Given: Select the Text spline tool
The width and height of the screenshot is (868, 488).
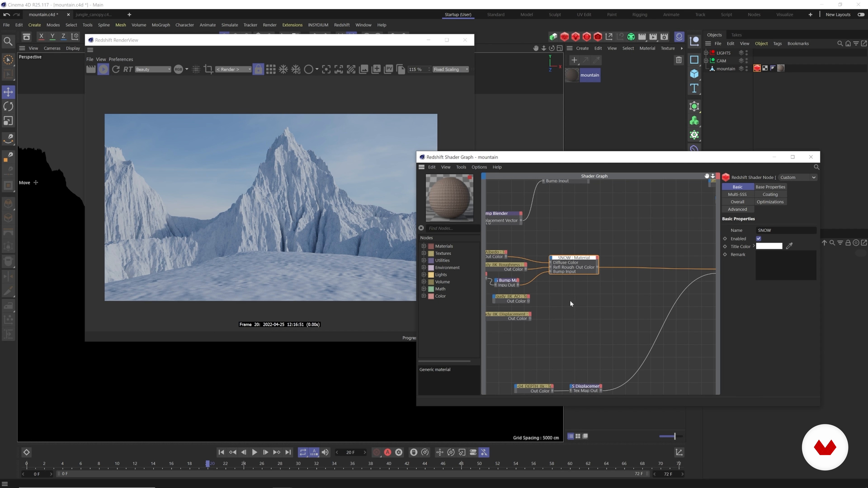Looking at the screenshot, I should pos(694,88).
